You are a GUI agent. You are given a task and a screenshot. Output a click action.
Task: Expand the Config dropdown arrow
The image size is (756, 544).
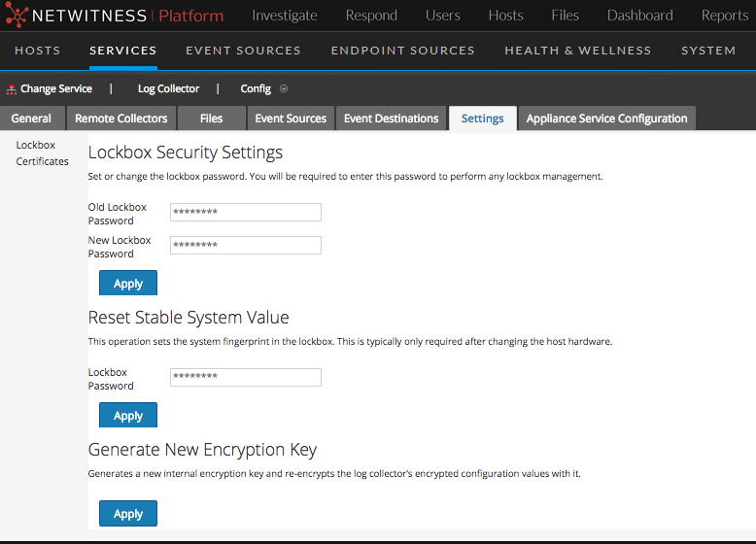284,89
